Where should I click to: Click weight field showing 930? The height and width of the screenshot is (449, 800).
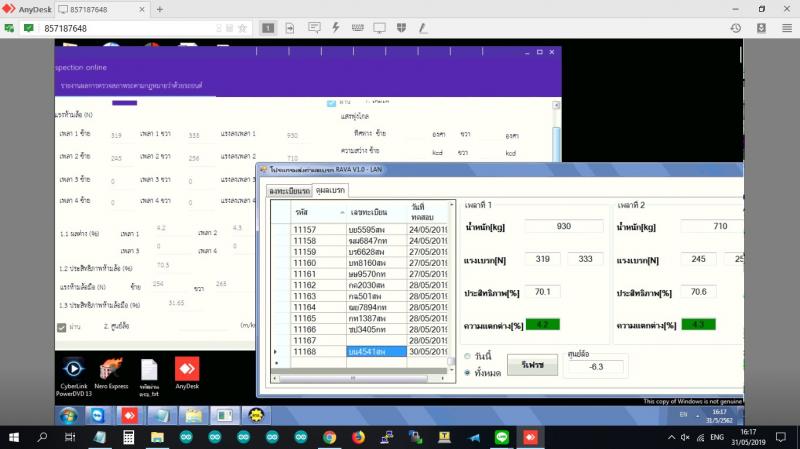point(564,226)
